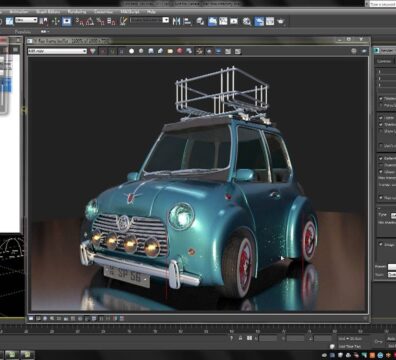The height and width of the screenshot is (360, 396).
Task: Click the Y coordinate field
Action: coord(296,338)
